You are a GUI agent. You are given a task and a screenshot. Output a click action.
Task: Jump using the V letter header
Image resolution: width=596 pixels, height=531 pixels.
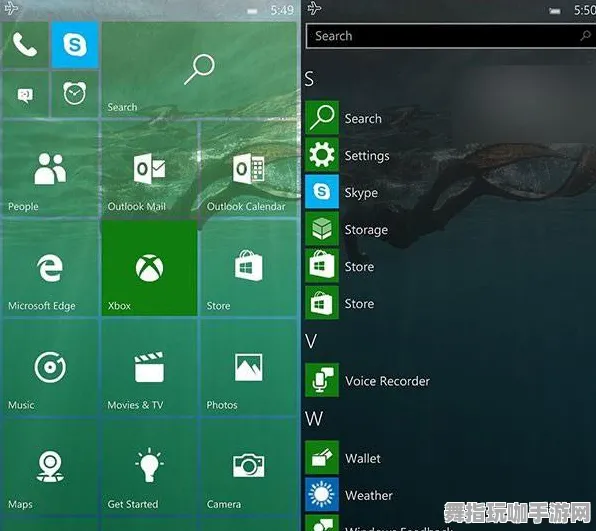pyautogui.click(x=311, y=341)
